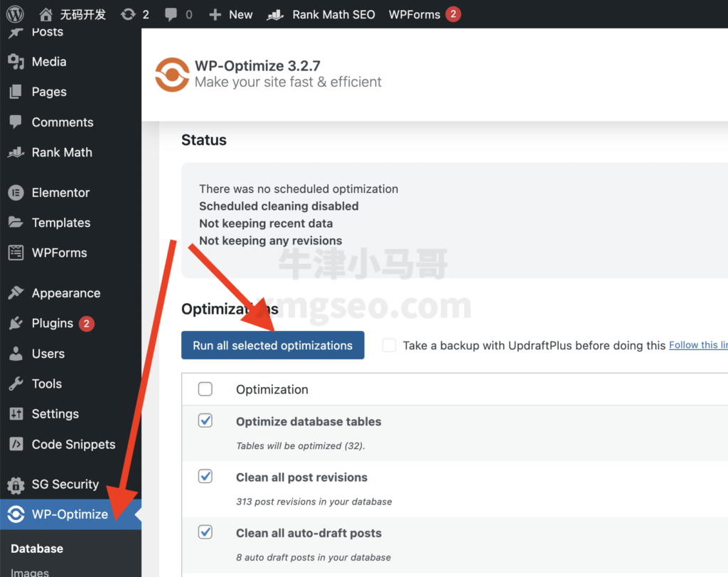Run all selected optimizations
Viewport: 728px width, 577px height.
point(272,345)
